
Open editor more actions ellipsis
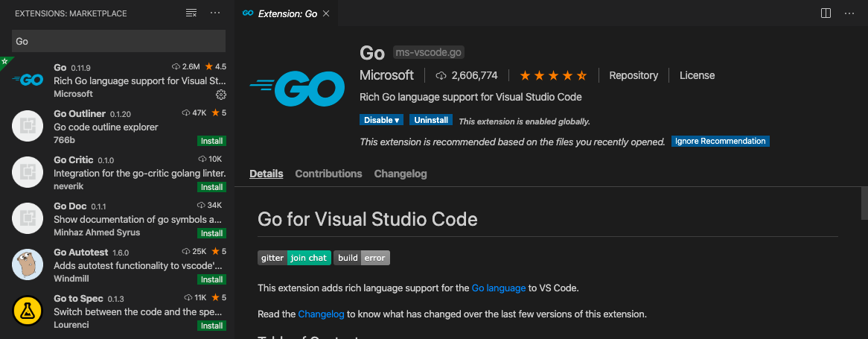point(849,13)
